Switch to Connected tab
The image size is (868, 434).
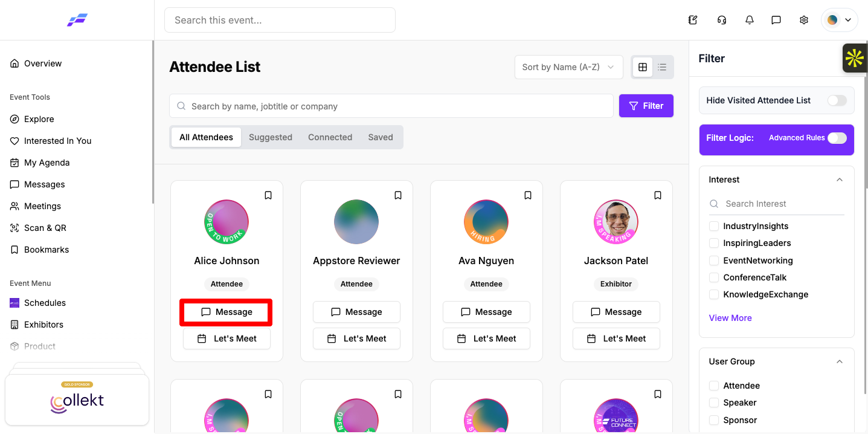(x=330, y=137)
